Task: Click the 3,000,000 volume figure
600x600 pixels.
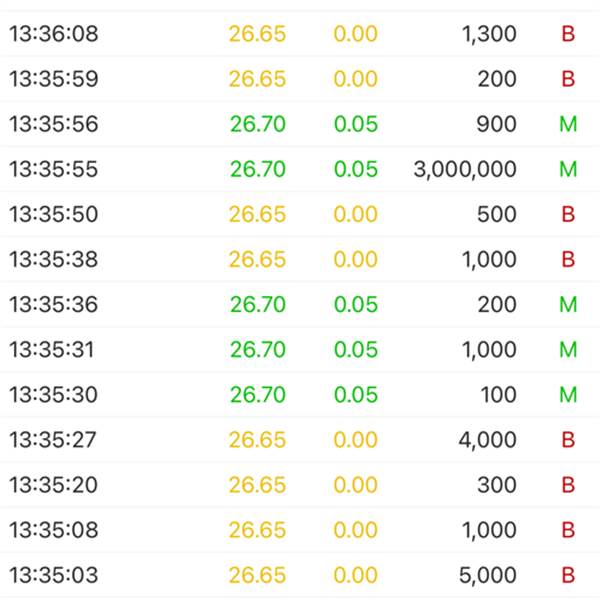Action: 465,169
